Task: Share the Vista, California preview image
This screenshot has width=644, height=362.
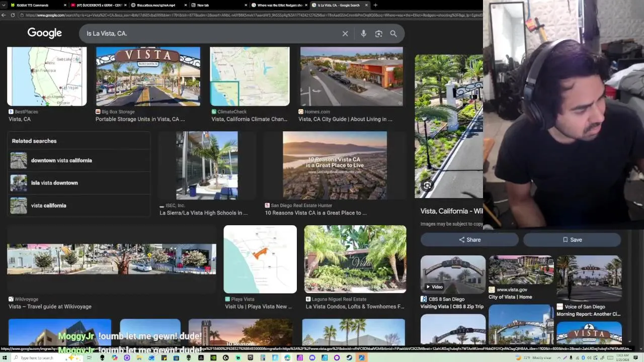Action: 470,240
